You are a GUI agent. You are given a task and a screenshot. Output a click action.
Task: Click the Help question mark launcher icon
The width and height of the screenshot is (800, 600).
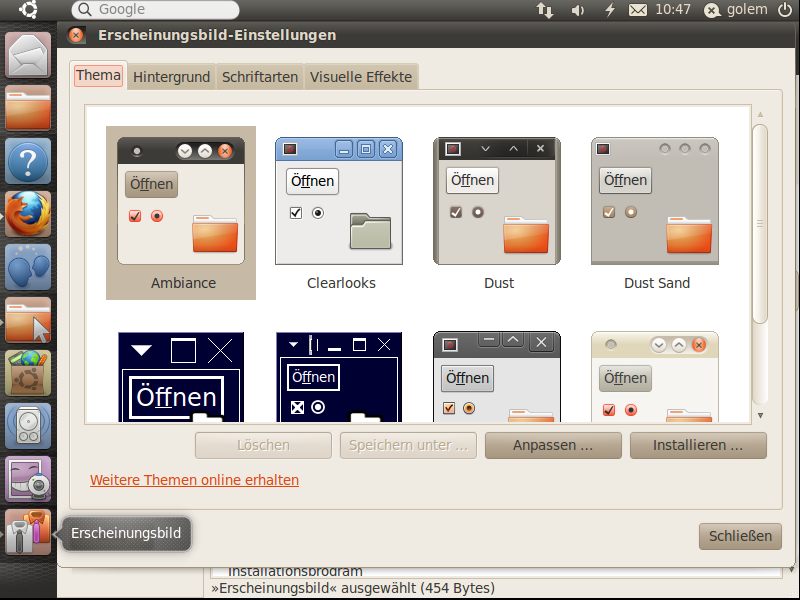pos(28,161)
